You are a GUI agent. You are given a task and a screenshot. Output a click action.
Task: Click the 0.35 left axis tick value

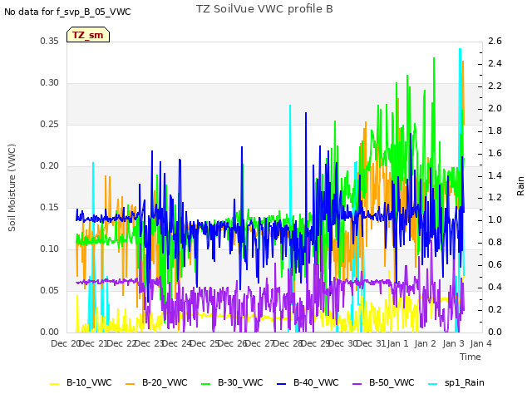[x=50, y=41]
